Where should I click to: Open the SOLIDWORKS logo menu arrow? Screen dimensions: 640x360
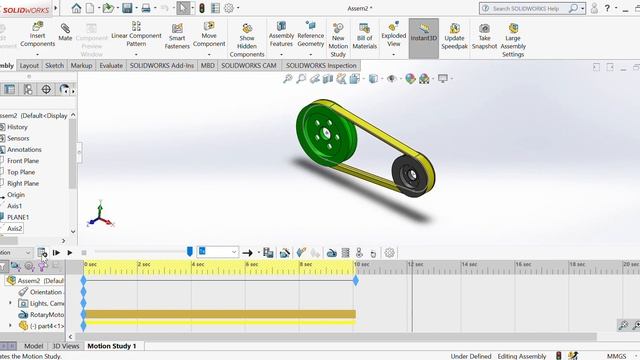coord(56,8)
